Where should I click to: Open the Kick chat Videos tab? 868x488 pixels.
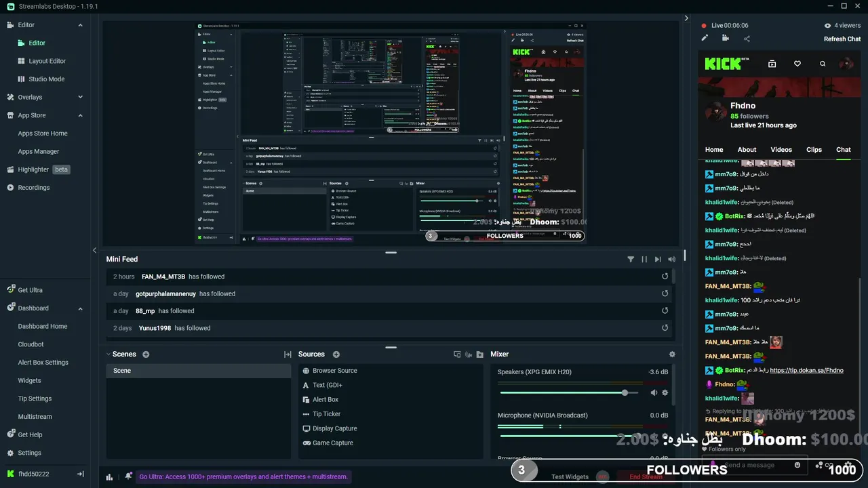[x=781, y=150]
